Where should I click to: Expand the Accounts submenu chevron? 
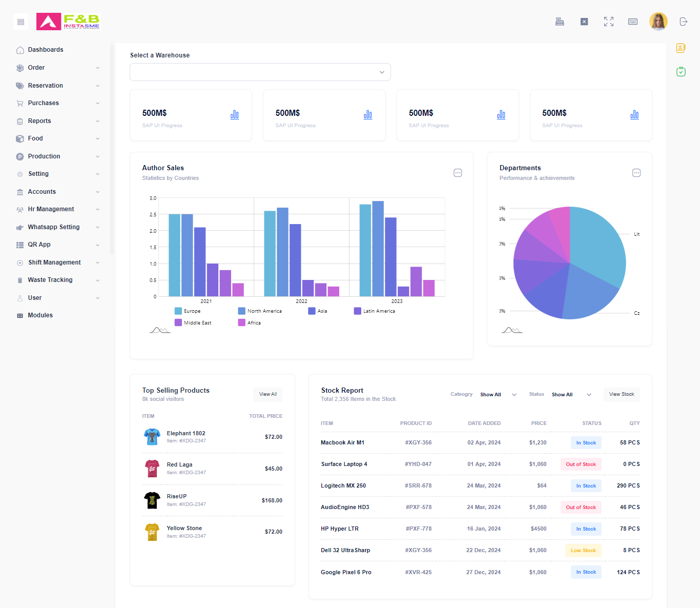pos(97,192)
